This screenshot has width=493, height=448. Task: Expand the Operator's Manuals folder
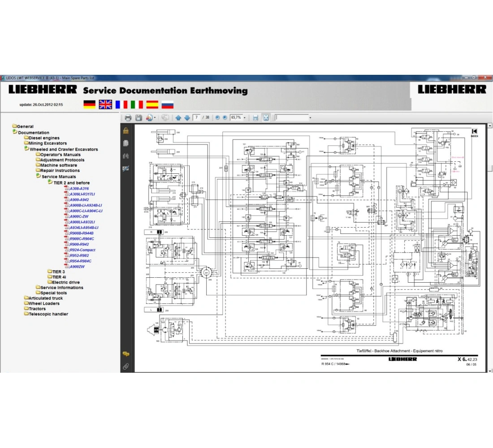pos(58,155)
